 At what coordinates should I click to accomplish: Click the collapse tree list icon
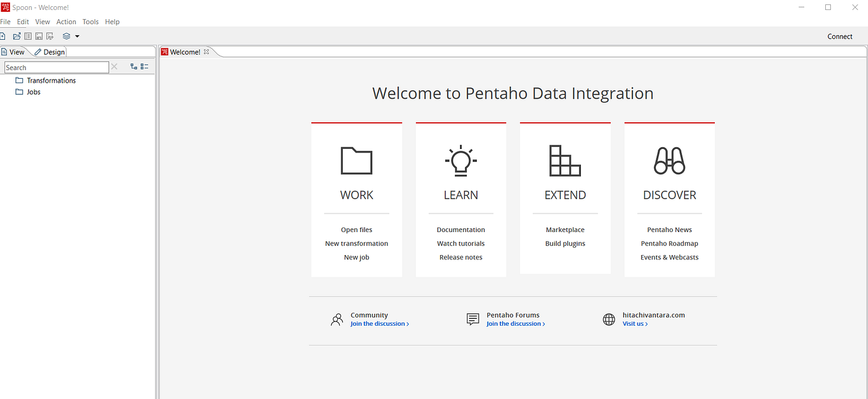[x=144, y=66]
